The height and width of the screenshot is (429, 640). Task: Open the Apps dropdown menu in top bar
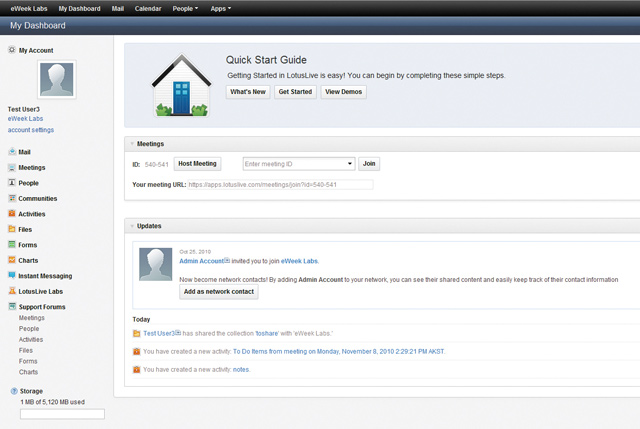(220, 8)
